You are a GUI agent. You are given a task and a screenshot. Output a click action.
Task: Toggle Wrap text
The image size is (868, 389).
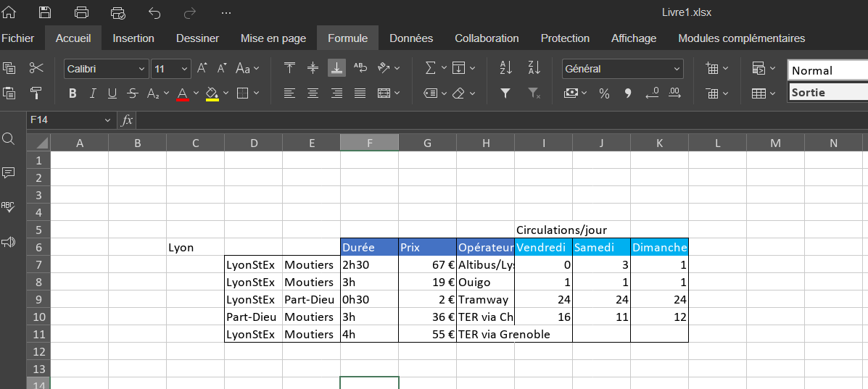tap(360, 68)
